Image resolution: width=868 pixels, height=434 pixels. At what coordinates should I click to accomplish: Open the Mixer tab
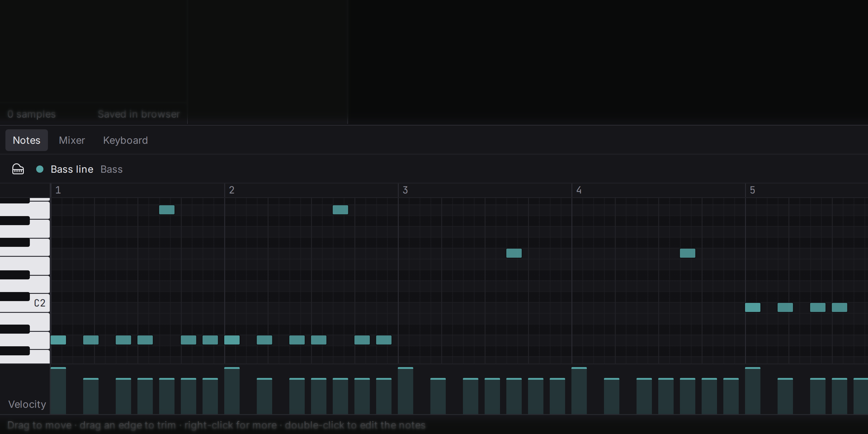point(72,140)
